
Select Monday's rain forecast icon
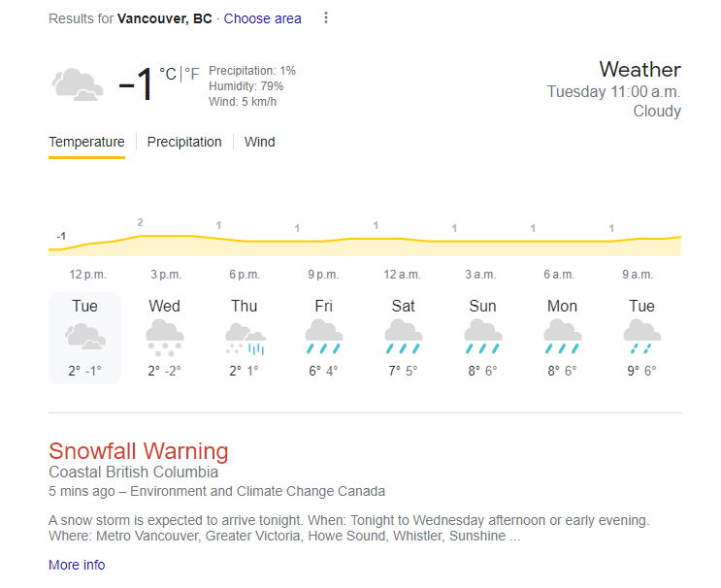point(563,337)
